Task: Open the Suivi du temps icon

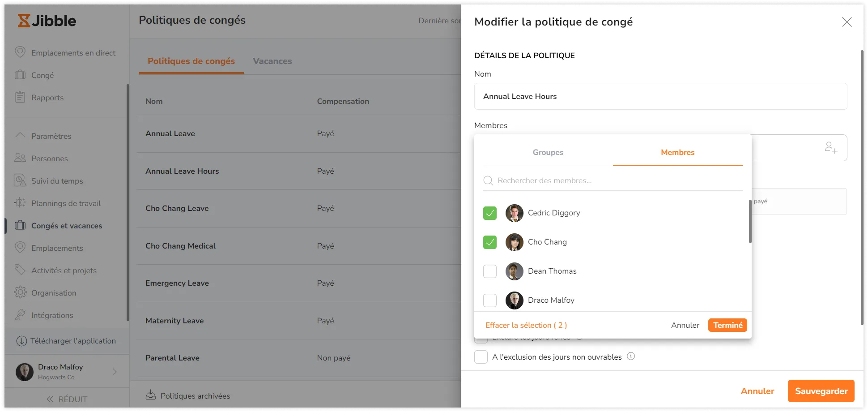Action: [x=20, y=180]
